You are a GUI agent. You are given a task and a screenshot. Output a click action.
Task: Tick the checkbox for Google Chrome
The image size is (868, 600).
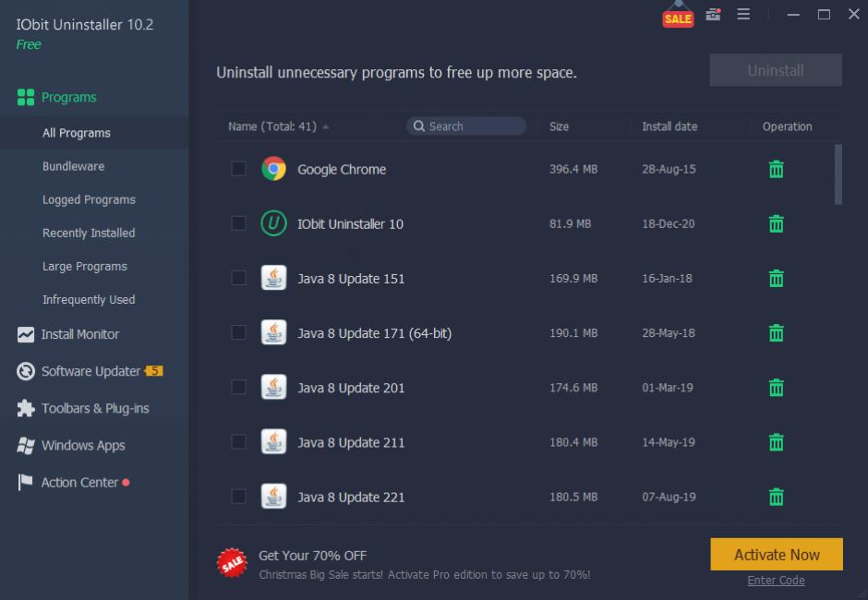(x=238, y=168)
